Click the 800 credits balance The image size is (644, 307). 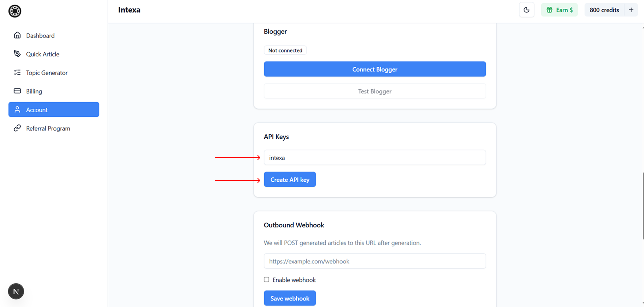pos(604,10)
